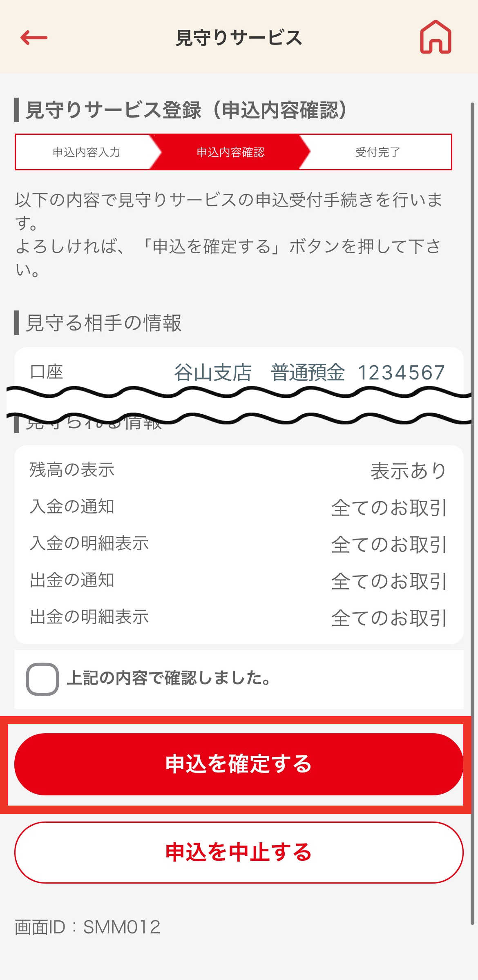
Task: Tap the 見守りサービス header title
Action: pyautogui.click(x=239, y=38)
